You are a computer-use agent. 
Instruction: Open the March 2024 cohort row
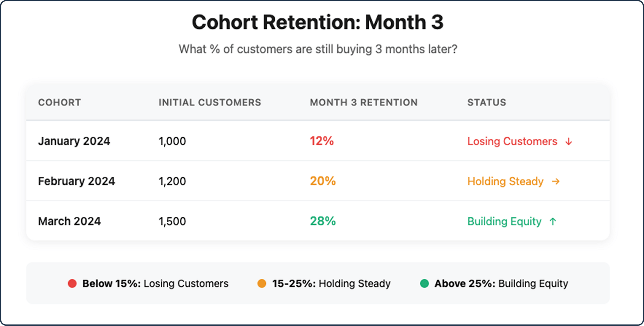[318, 221]
